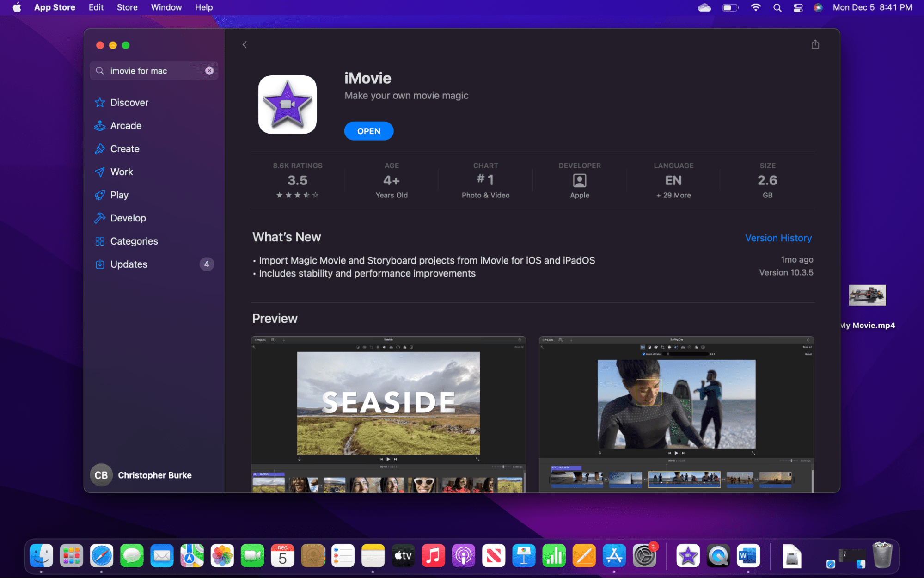Screen dimensions: 924x578
Task: Click the Siri icon in menu bar
Action: (x=818, y=7)
